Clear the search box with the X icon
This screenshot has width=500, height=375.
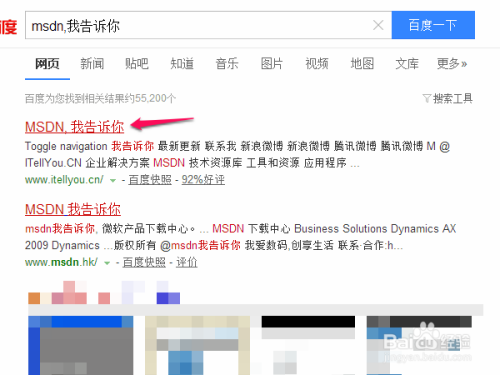(378, 25)
